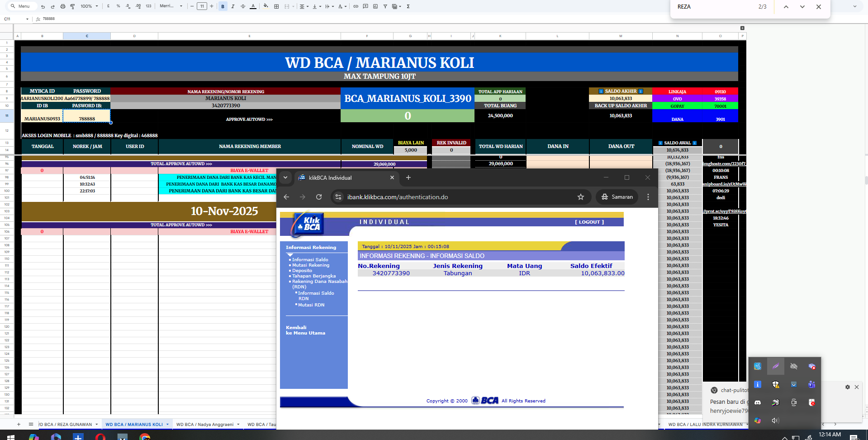Open Microsoft Teams from the tray popup
Image resolution: width=868 pixels, height=440 pixels.
812,384
